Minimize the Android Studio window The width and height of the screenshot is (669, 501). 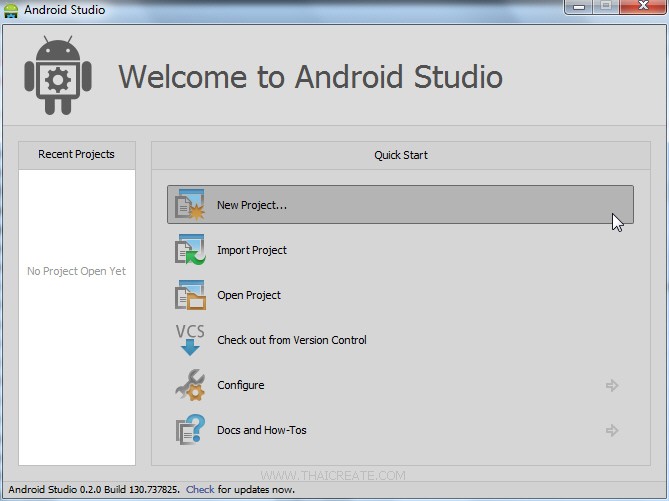click(x=579, y=7)
